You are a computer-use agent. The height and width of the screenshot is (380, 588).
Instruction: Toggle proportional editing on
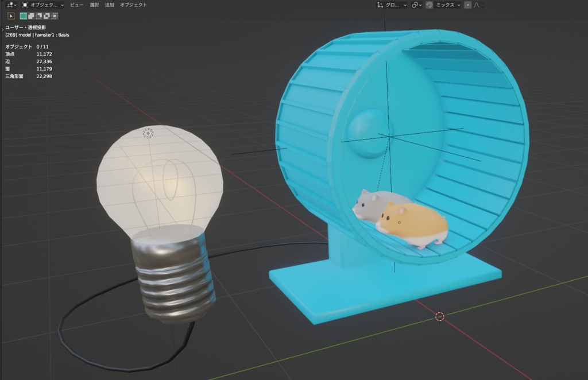(468, 5)
